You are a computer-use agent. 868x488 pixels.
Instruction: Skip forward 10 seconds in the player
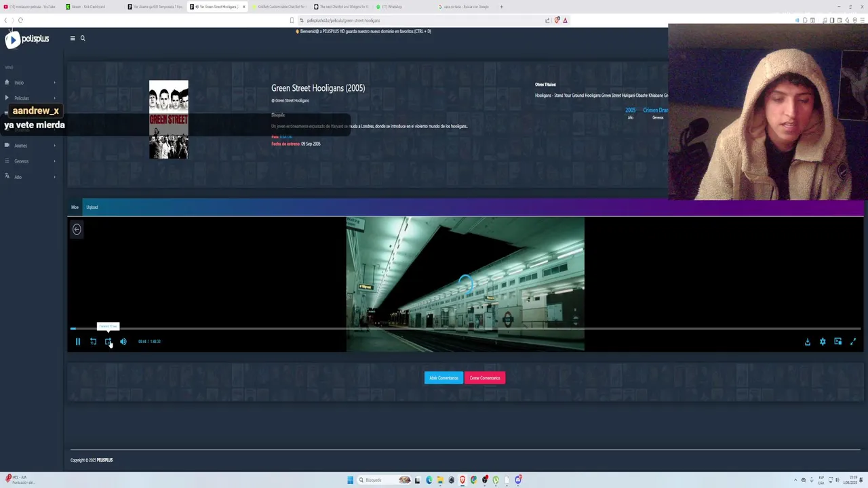coord(108,342)
